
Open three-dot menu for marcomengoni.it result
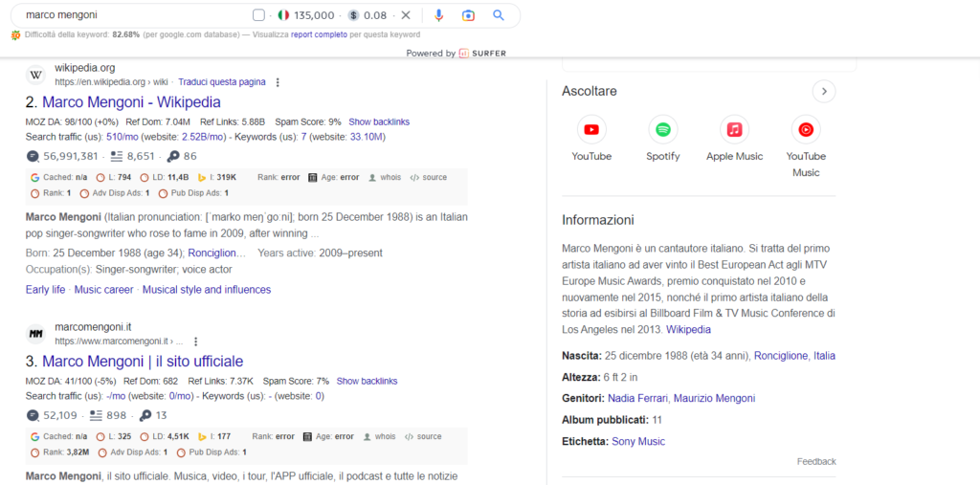point(195,342)
